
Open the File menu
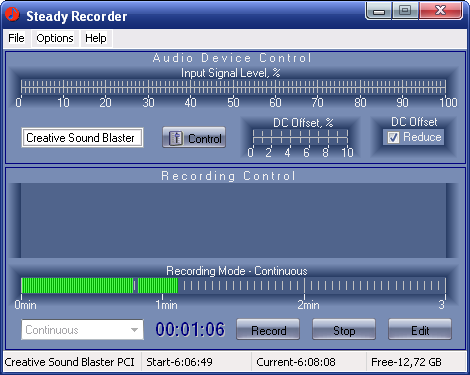click(x=16, y=38)
